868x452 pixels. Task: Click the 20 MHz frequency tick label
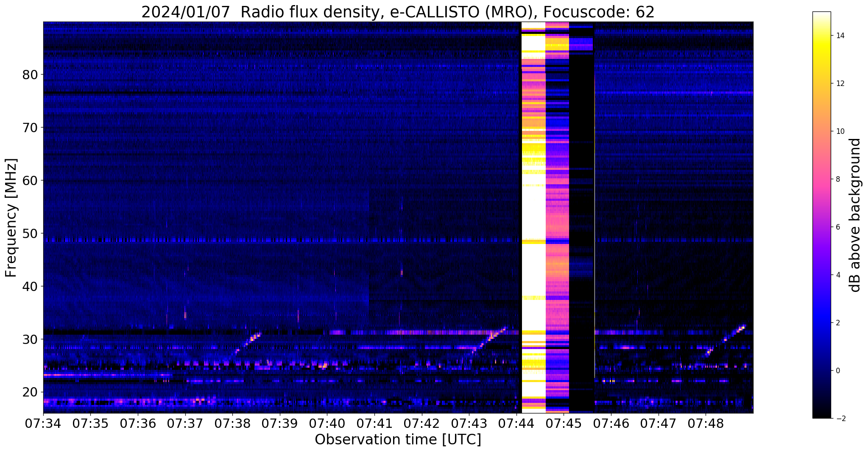click(30, 392)
